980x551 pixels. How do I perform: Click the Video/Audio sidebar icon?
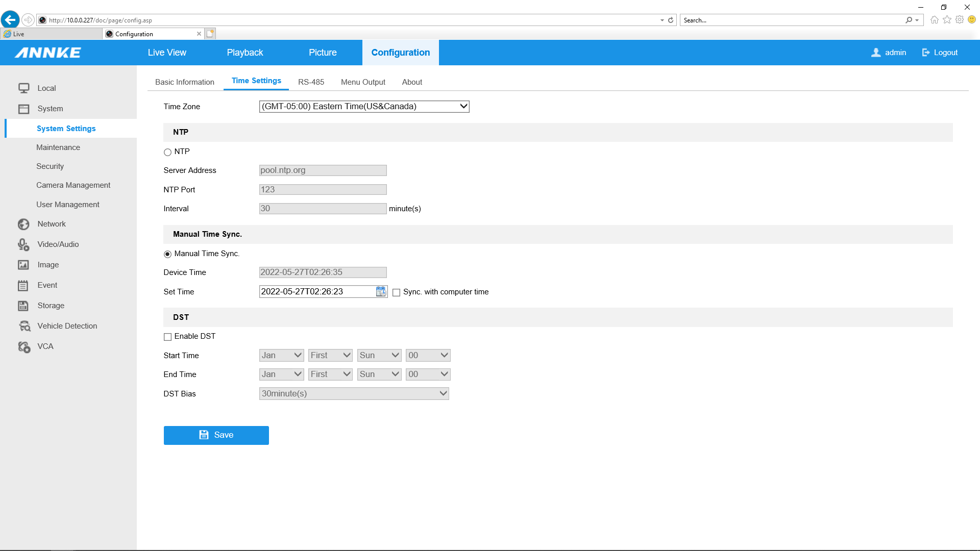[23, 244]
